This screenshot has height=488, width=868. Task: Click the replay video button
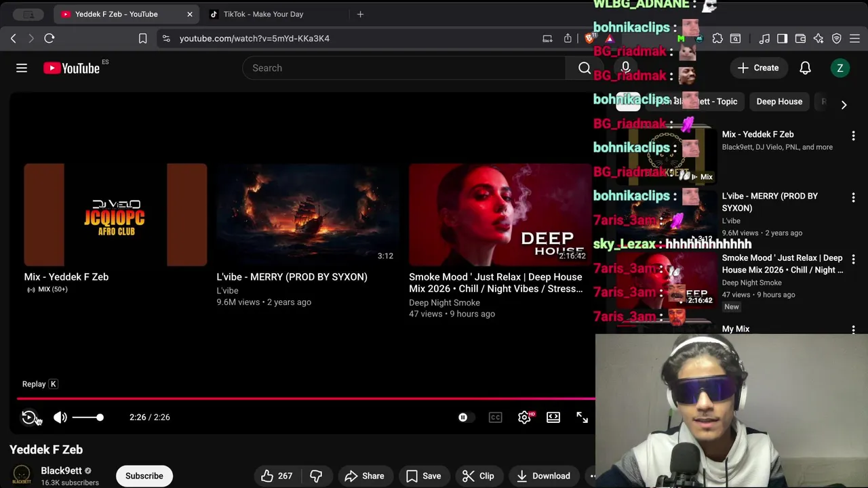click(28, 418)
